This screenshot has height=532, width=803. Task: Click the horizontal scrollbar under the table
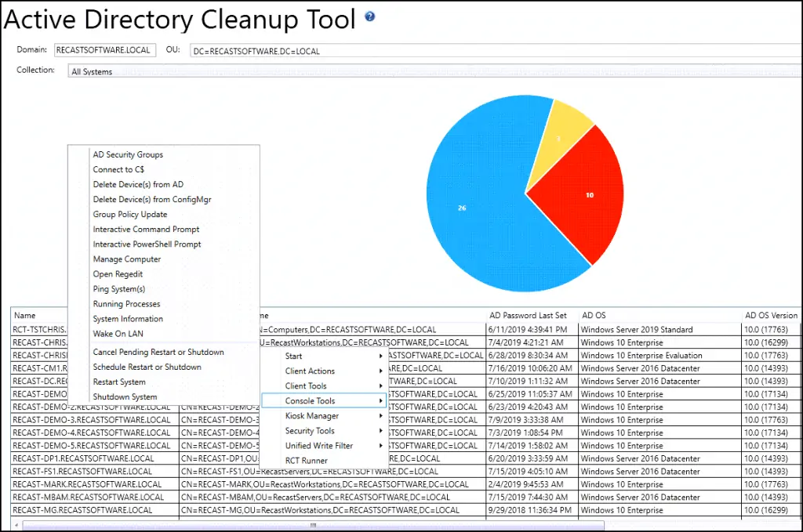[x=314, y=525]
